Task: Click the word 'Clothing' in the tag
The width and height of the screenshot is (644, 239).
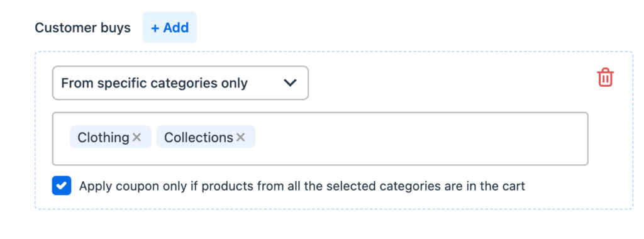Action: pos(104,138)
